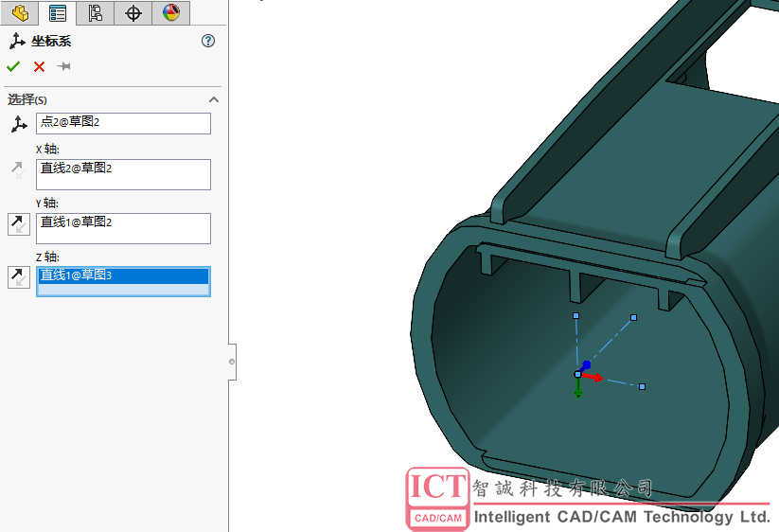This screenshot has height=532, width=779.
Task: Reverse the Z axis direction
Action: [x=18, y=277]
